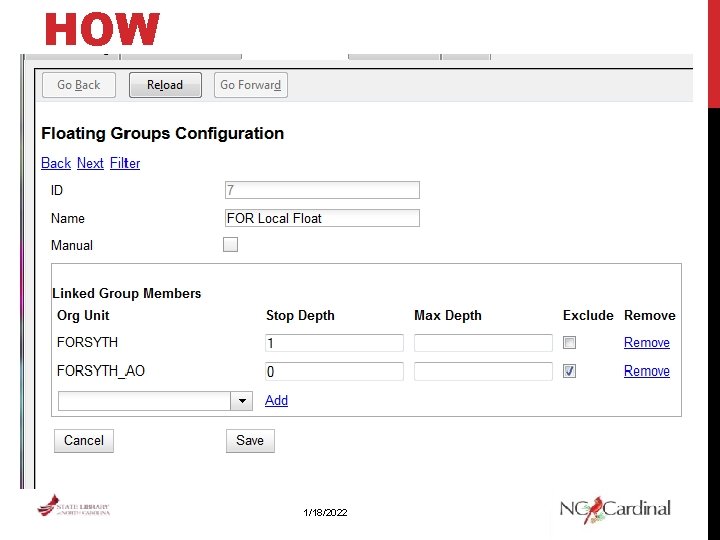Image resolution: width=720 pixels, height=540 pixels.
Task: Set Stop Depth for FORSYTH row
Action: [x=334, y=343]
